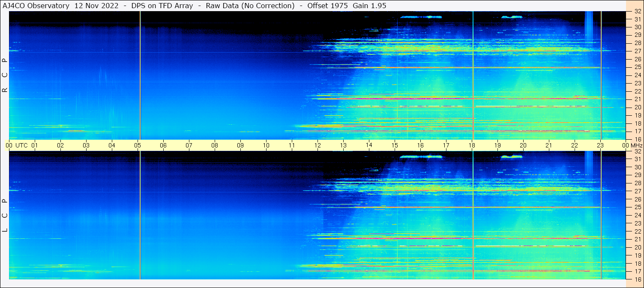Viewport: 644px width, 288px height.
Task: Click the "22" hour tick on time axis
Action: (575, 145)
